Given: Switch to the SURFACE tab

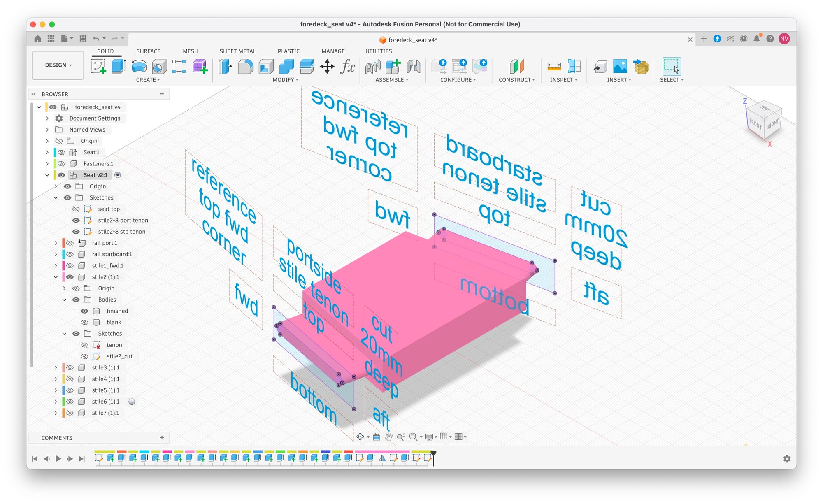Looking at the screenshot, I should tap(148, 51).
